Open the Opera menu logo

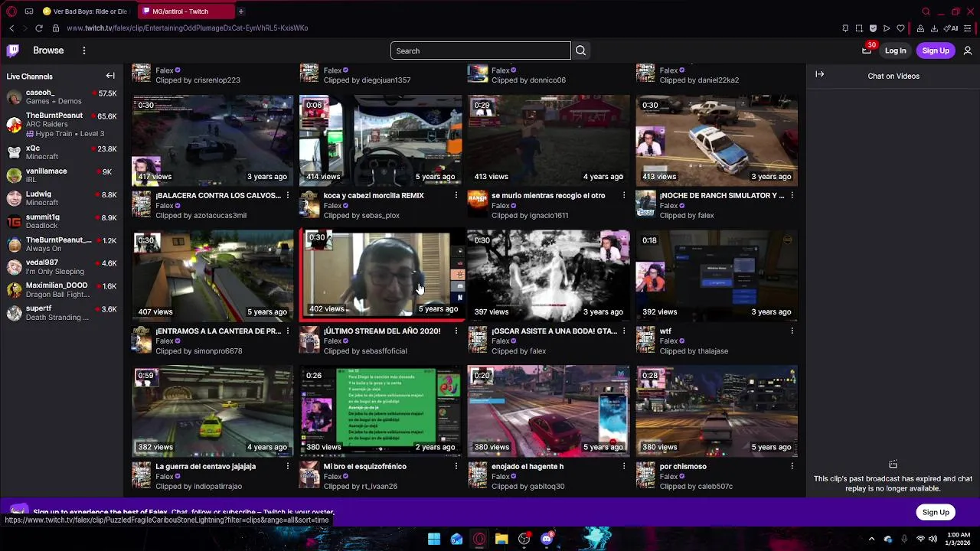click(x=11, y=11)
